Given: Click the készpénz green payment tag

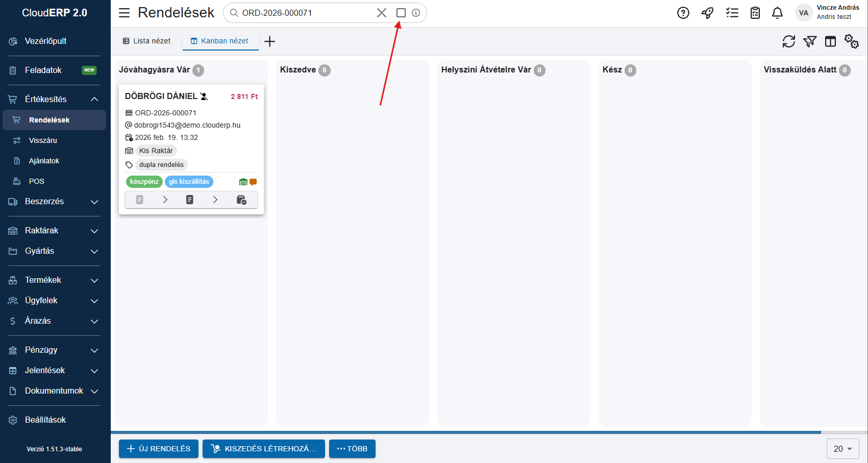Looking at the screenshot, I should coord(144,182).
